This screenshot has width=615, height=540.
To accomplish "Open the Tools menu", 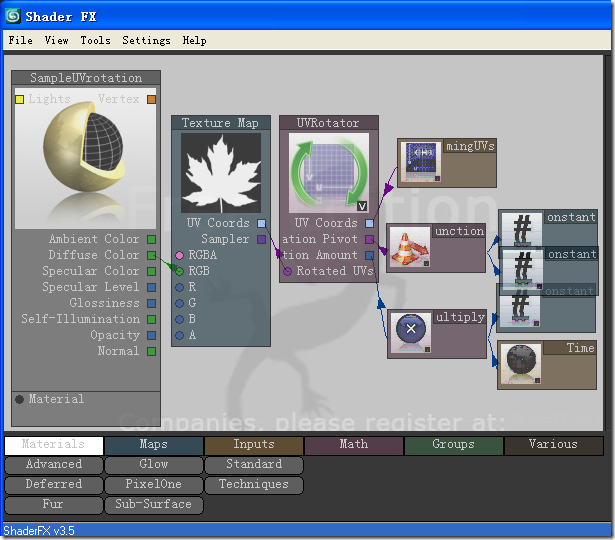I will 95,40.
